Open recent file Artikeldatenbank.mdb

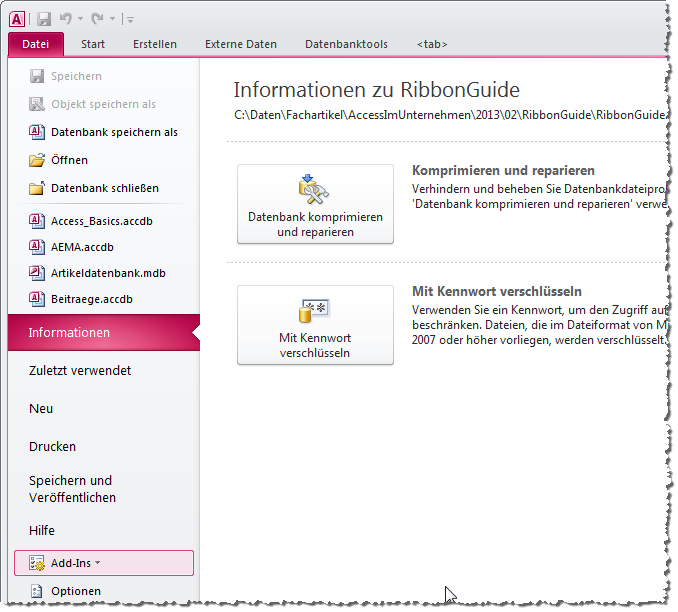click(x=108, y=272)
